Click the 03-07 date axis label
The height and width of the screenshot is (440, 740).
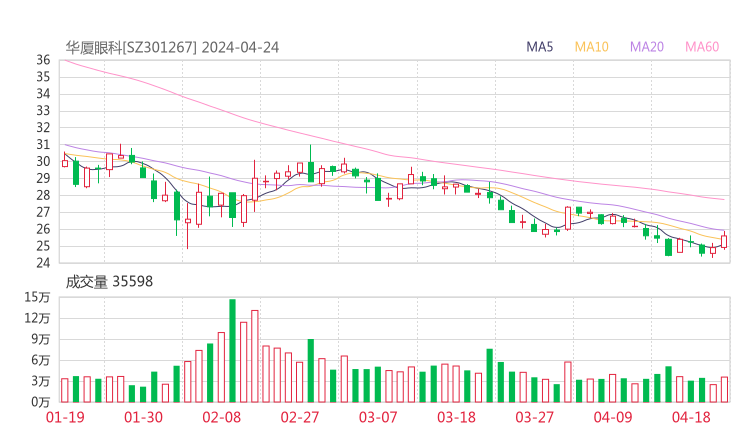pyautogui.click(x=378, y=417)
